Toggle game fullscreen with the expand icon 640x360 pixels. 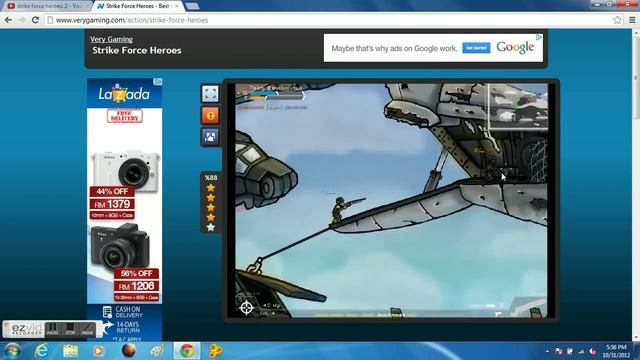click(x=210, y=94)
